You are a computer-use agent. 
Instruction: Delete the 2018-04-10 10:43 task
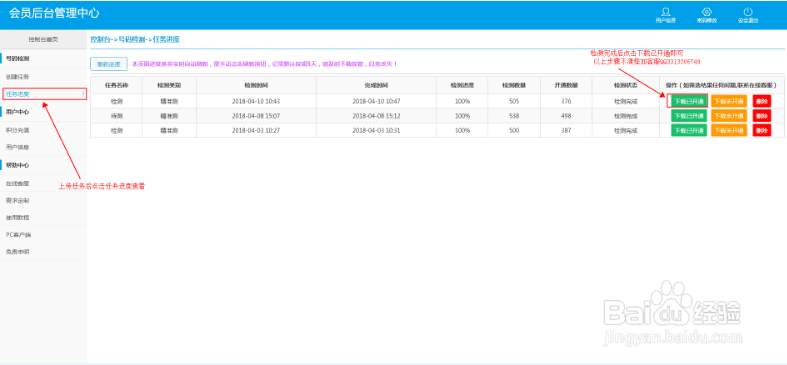[x=762, y=101]
